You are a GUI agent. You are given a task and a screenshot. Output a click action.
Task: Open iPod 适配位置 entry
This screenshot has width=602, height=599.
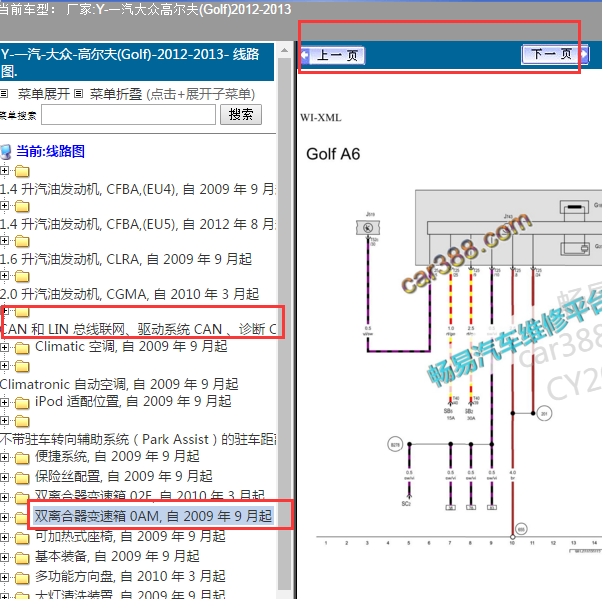click(133, 401)
